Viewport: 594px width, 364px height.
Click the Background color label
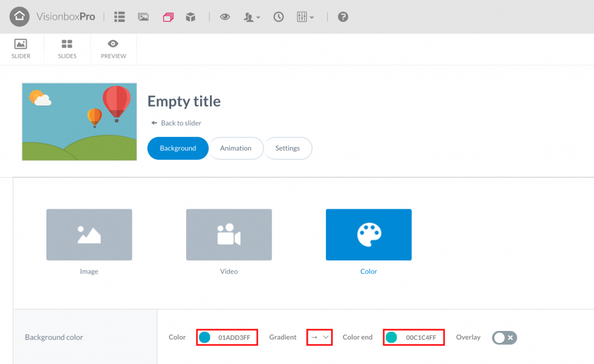[54, 337]
